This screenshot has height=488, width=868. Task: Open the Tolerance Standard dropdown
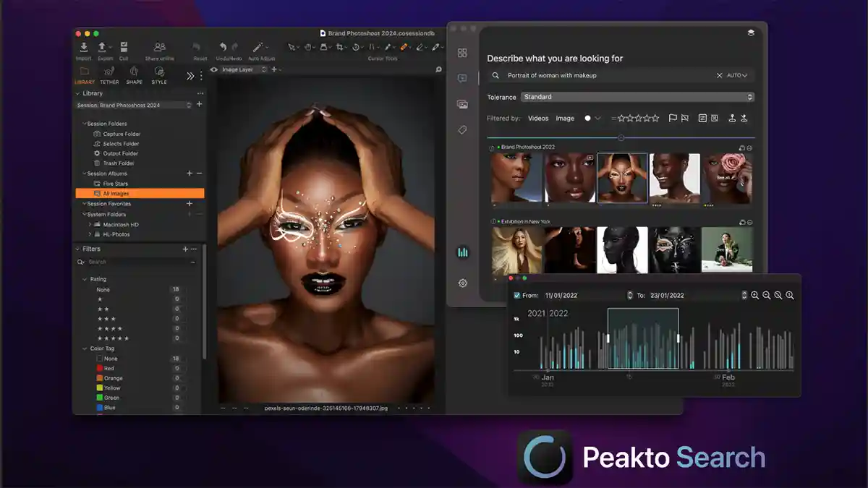(x=637, y=97)
